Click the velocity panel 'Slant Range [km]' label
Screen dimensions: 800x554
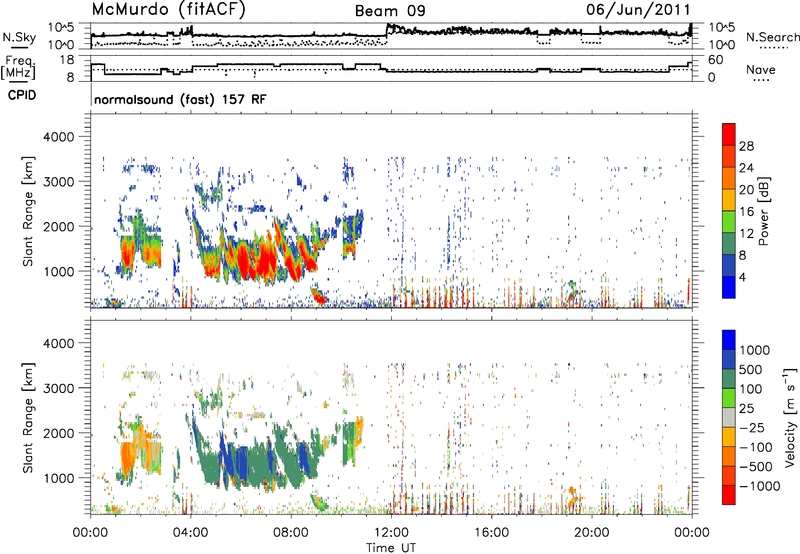coord(28,418)
